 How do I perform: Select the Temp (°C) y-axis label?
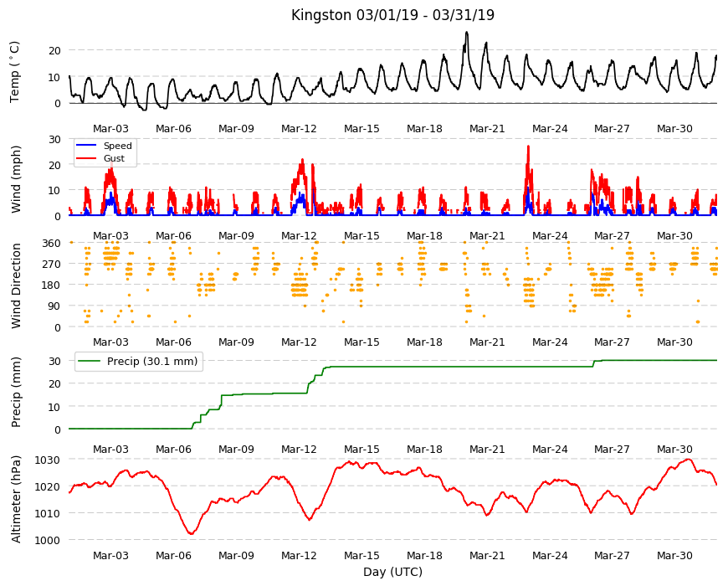(x=15, y=72)
